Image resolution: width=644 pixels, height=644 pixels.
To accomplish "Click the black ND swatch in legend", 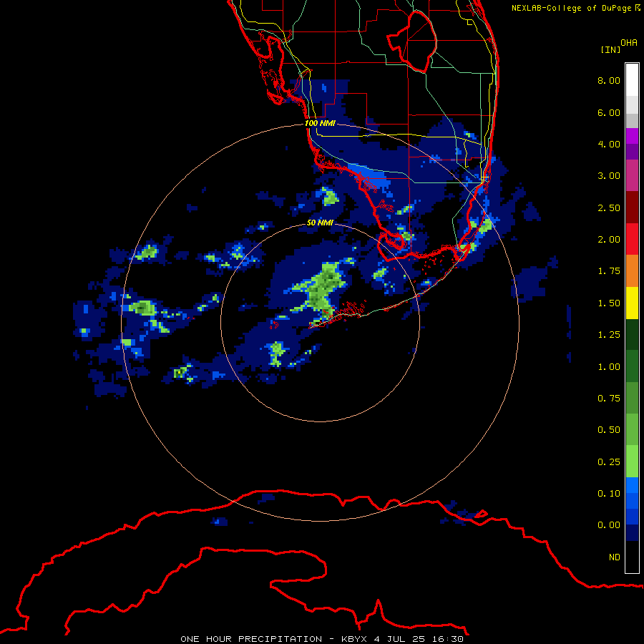I will pyautogui.click(x=632, y=557).
